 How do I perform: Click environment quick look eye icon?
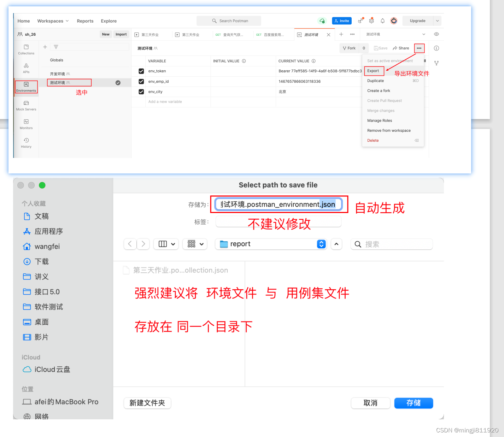pyautogui.click(x=436, y=34)
